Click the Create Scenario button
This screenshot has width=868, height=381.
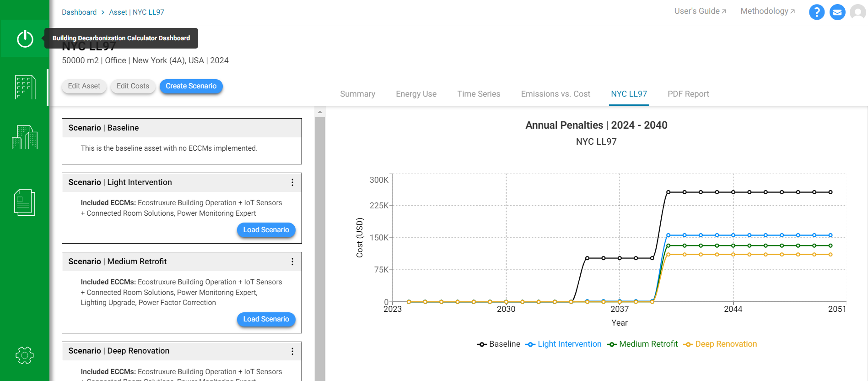[191, 86]
